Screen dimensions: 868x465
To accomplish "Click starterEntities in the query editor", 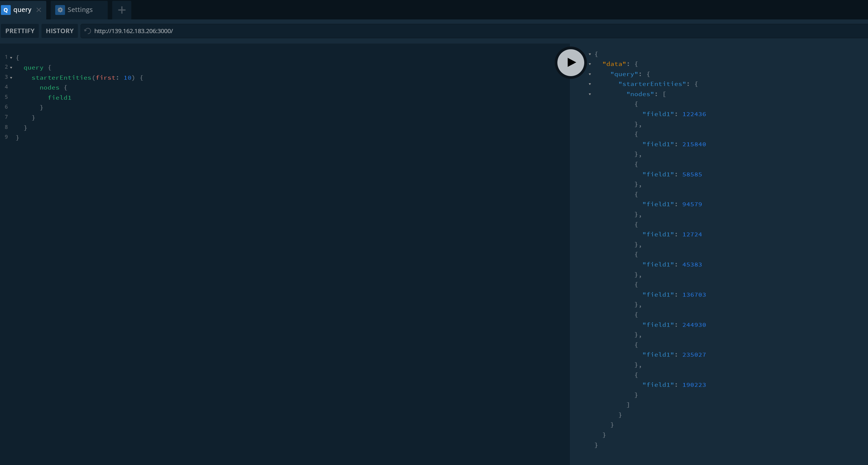I will tap(61, 78).
